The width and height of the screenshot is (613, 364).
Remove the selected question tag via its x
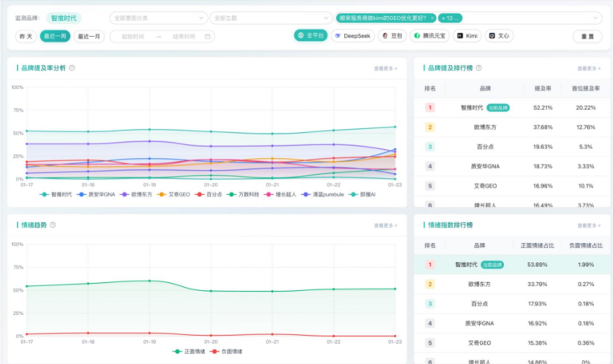432,18
